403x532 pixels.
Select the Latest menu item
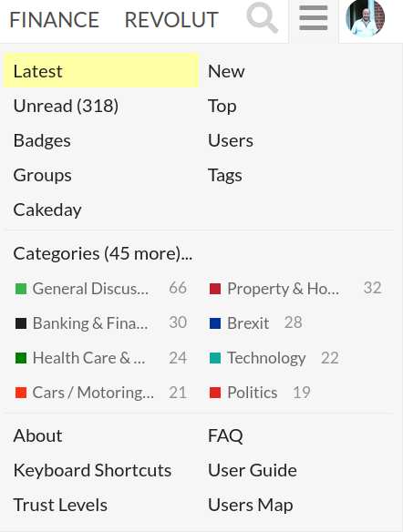[101, 70]
